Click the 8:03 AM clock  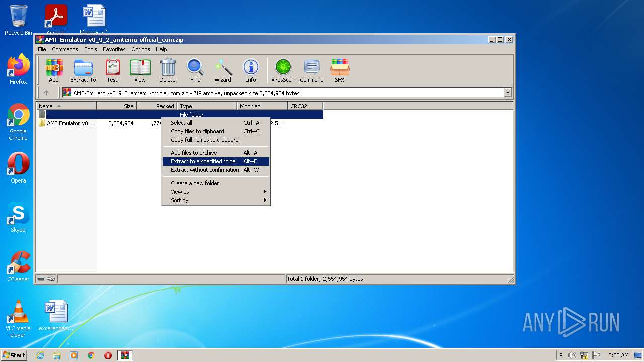618,355
